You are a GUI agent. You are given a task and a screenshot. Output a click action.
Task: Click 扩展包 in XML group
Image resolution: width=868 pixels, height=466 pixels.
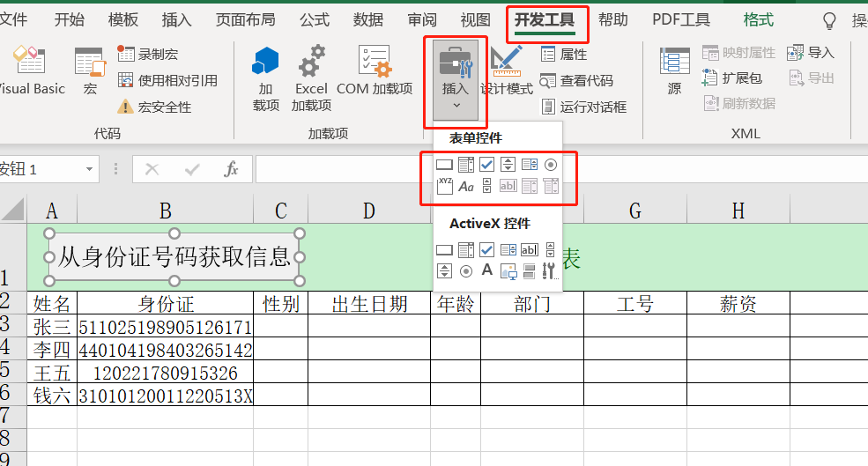pyautogui.click(x=731, y=78)
